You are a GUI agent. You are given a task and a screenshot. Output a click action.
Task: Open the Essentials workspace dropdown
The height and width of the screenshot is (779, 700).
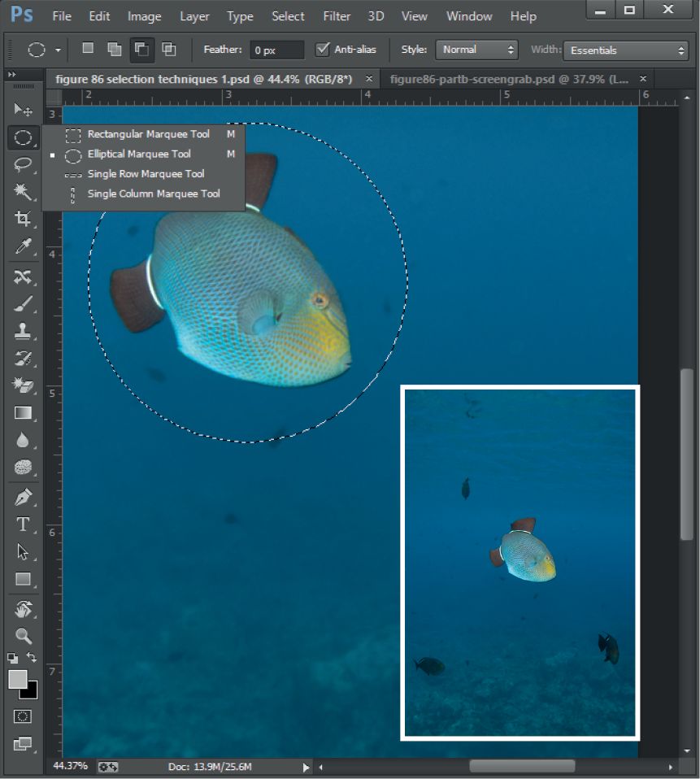click(626, 50)
